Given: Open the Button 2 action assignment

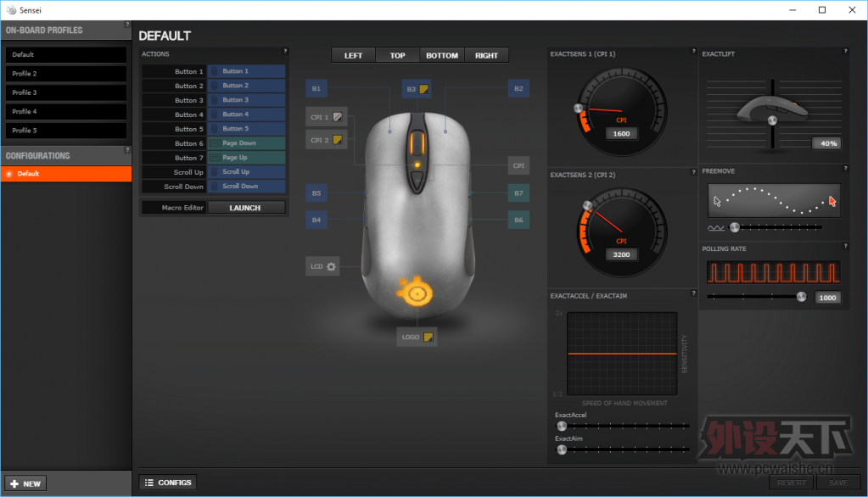Looking at the screenshot, I should pos(246,86).
